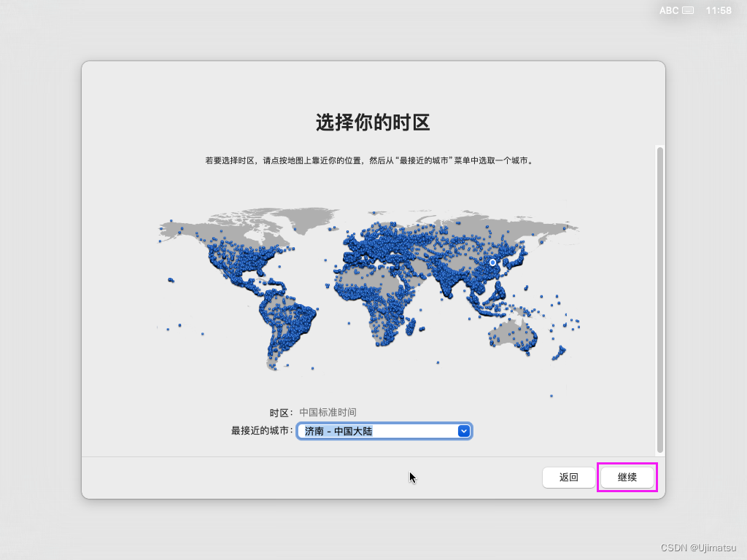Screen dimensions: 747x560
Task: Open the ABC input source menu
Action: click(668, 10)
